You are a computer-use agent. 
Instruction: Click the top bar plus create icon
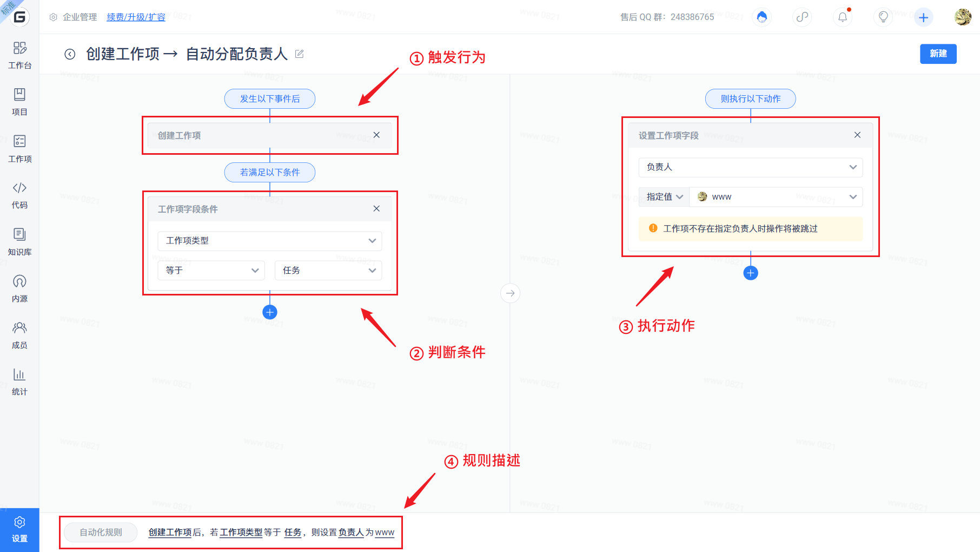pyautogui.click(x=924, y=17)
